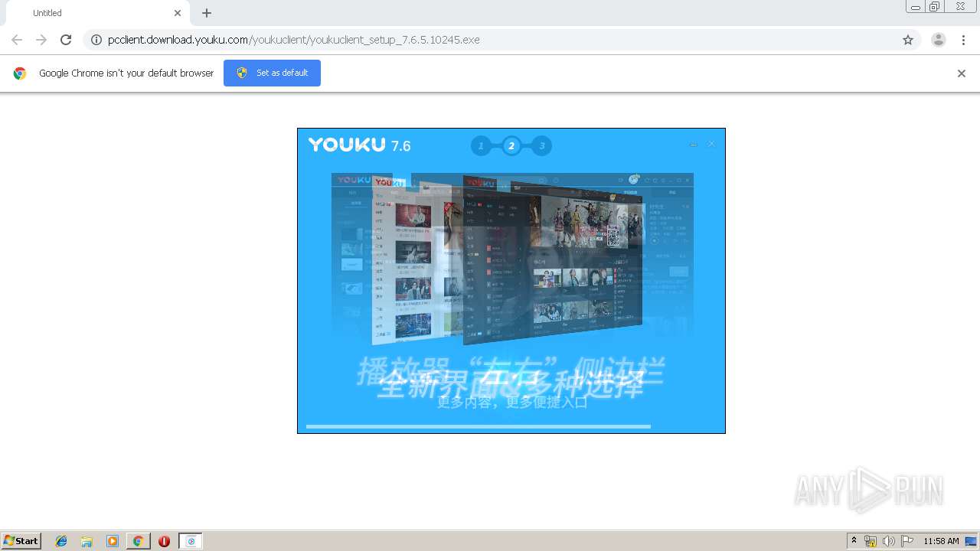This screenshot has height=551, width=980.
Task: Minimize the Youku installer window
Action: pyautogui.click(x=694, y=145)
